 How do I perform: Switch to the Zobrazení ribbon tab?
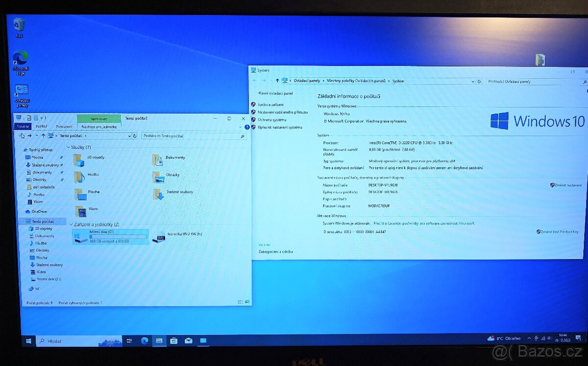[64, 127]
